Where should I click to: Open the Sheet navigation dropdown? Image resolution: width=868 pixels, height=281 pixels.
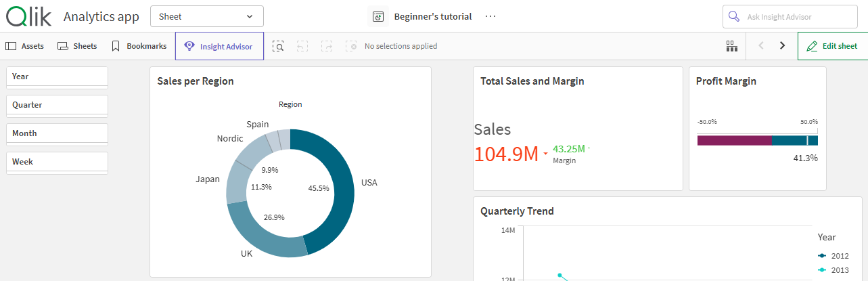[x=206, y=16]
